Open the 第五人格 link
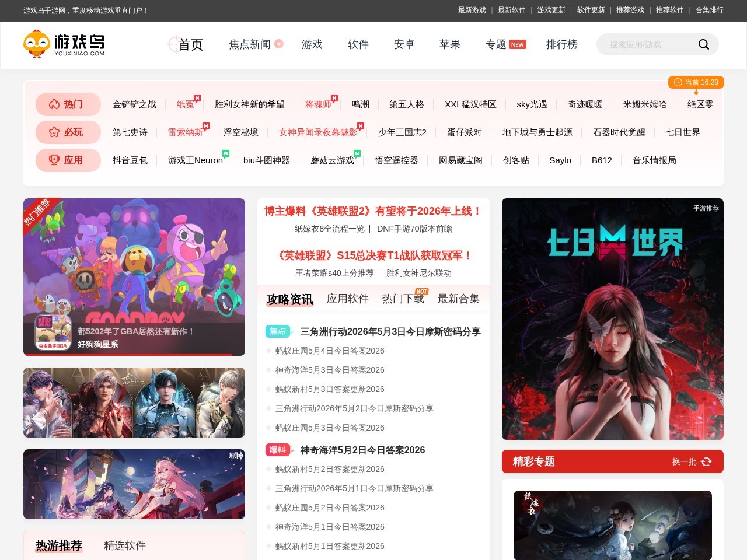This screenshot has width=747, height=560. coord(407,104)
